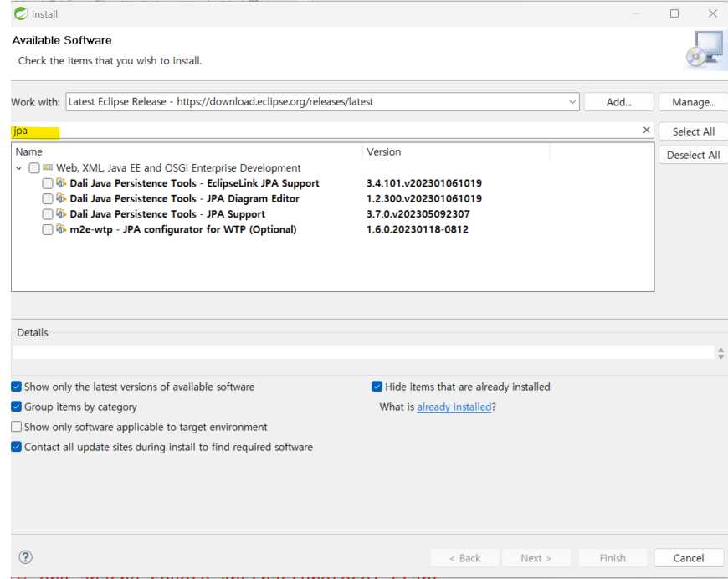Click version 3.4.101.v202301061019
Screen dimensions: 728x579
424,183
